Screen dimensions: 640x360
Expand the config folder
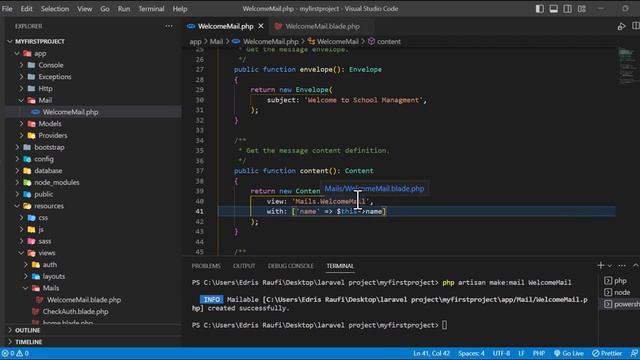17,159
